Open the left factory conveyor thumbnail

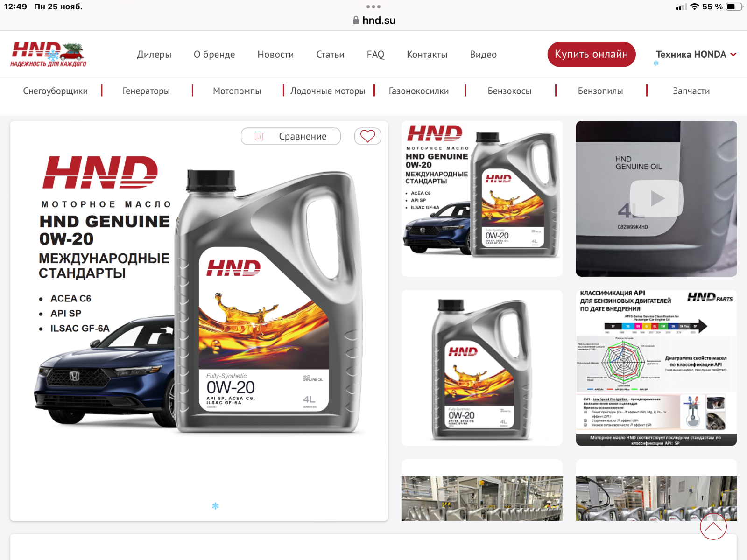[482, 498]
